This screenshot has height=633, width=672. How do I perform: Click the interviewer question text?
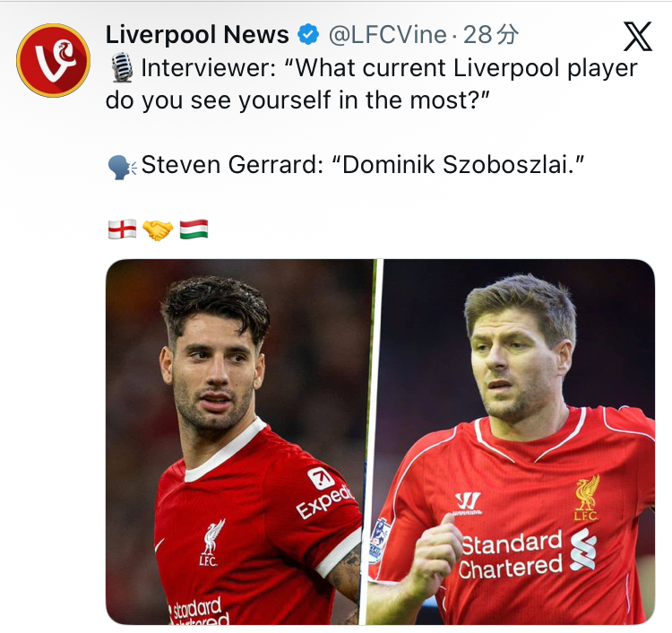click(371, 84)
